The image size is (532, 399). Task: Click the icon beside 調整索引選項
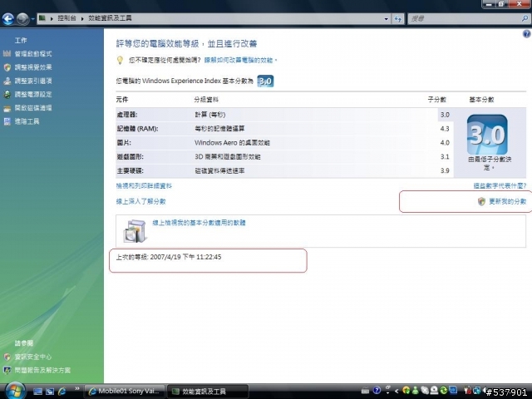pyautogui.click(x=7, y=81)
